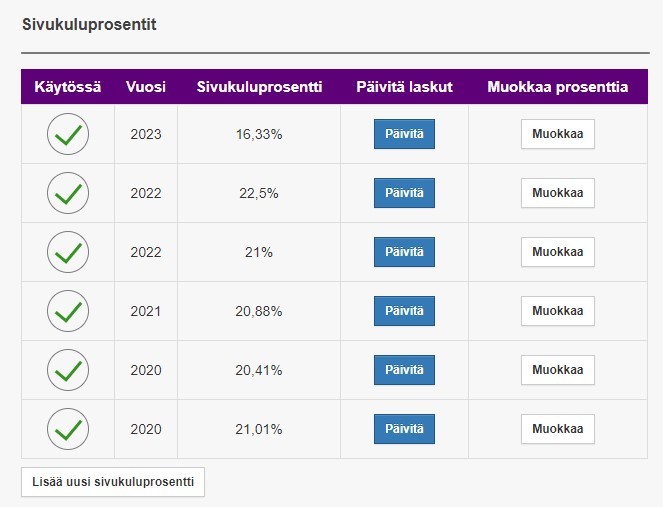Viewport: 663px width, 507px height.
Task: Toggle the Käytössä checkmark for 2023 16,33%
Action: coord(68,134)
